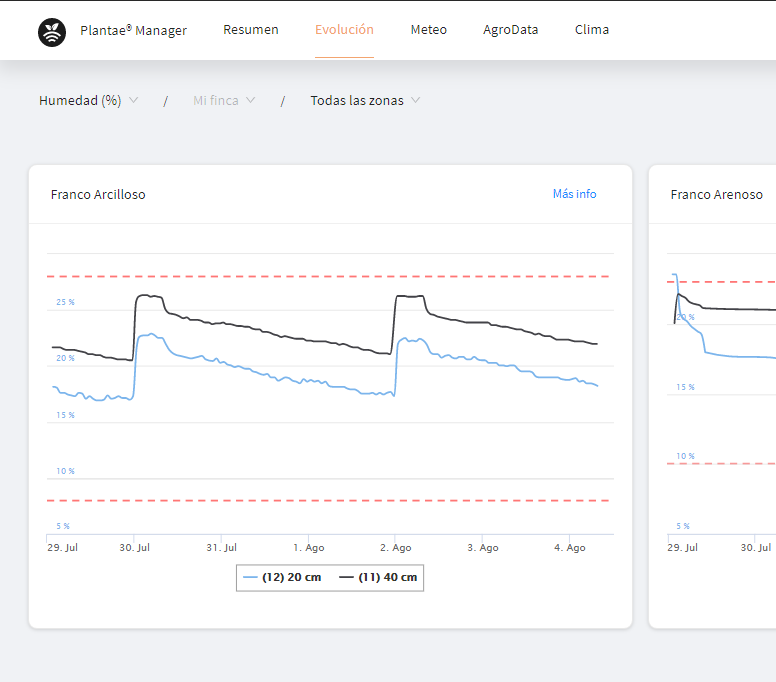Expand the Todas las zonas selector
The width and height of the screenshot is (776, 682).
tap(365, 101)
